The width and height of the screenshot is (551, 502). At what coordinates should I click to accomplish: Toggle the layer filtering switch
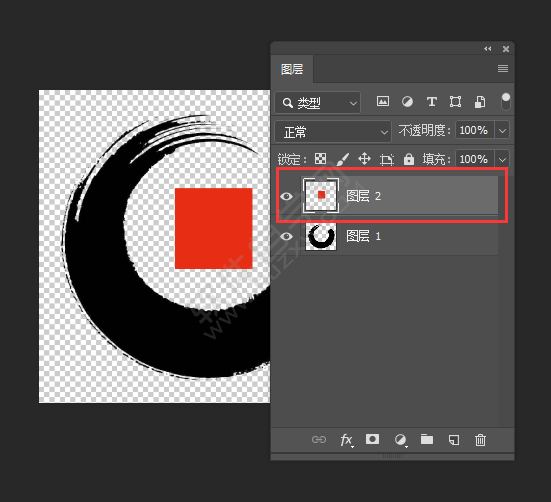click(505, 102)
